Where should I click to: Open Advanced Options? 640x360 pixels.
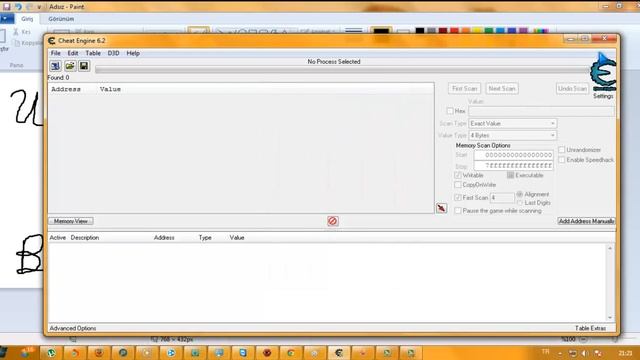pos(73,328)
